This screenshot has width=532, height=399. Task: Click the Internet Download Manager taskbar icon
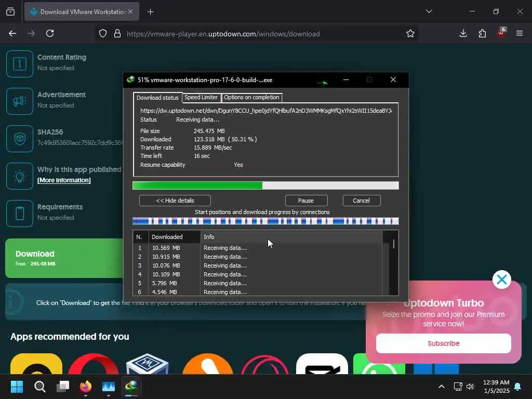pos(131,386)
